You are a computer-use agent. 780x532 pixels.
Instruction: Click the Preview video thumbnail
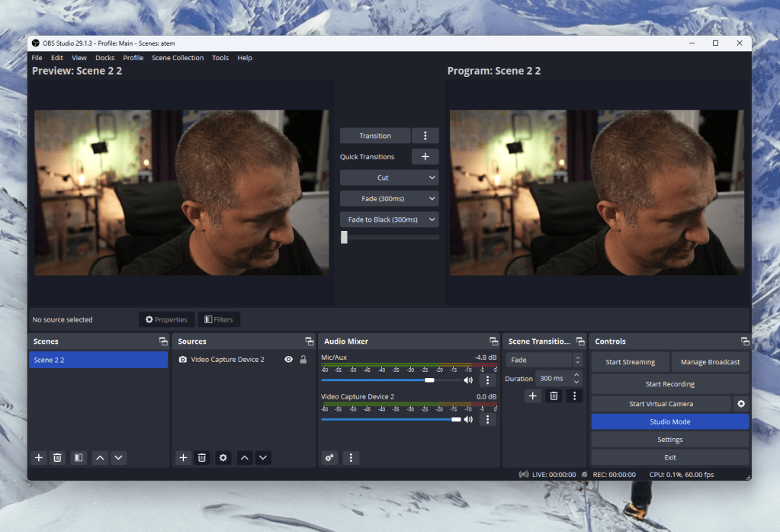[181, 192]
